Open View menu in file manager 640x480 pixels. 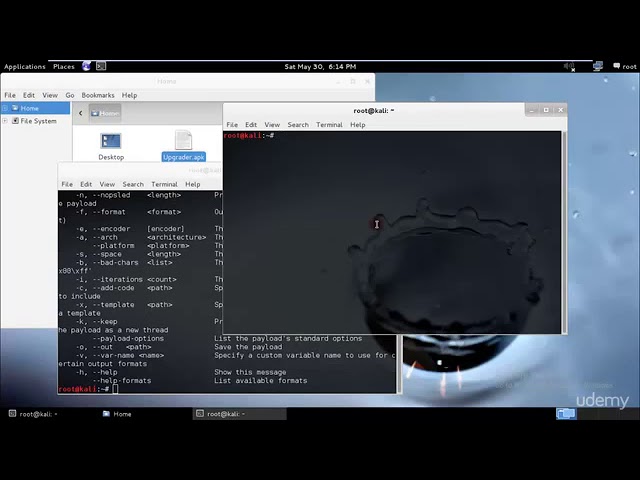pos(50,95)
